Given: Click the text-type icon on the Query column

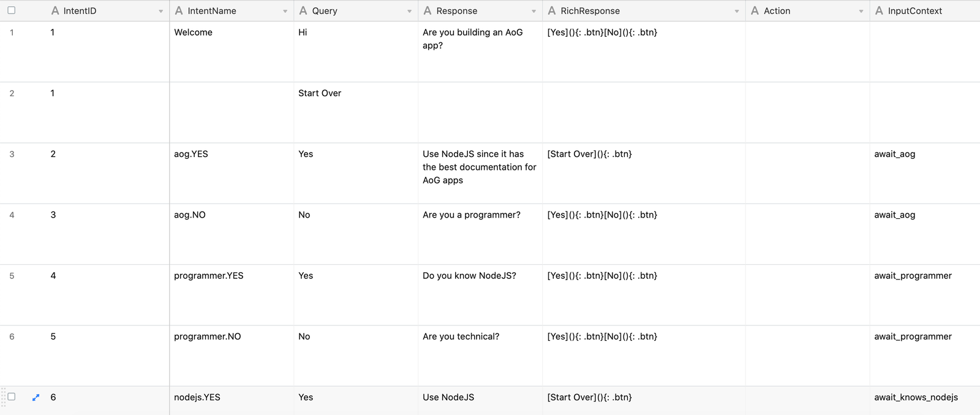Looking at the screenshot, I should click(303, 10).
